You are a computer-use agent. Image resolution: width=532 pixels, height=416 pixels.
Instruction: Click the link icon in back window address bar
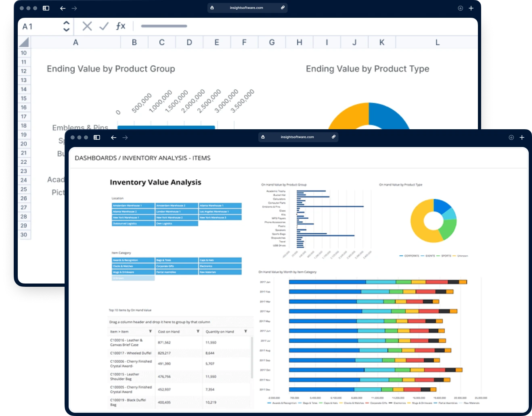[x=283, y=8]
